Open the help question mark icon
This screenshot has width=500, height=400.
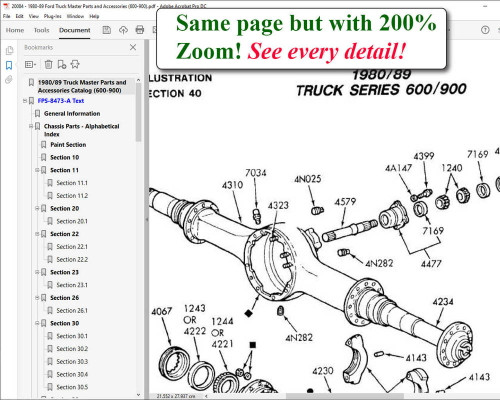point(485,30)
